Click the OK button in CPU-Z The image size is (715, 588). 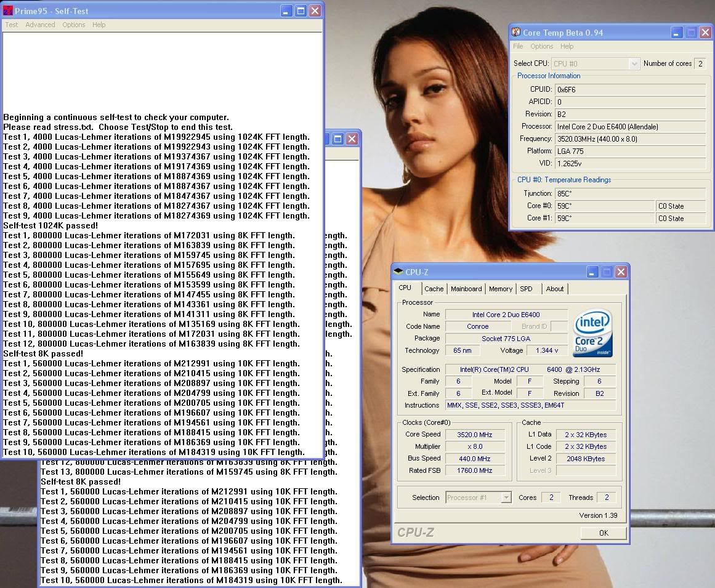tap(604, 533)
